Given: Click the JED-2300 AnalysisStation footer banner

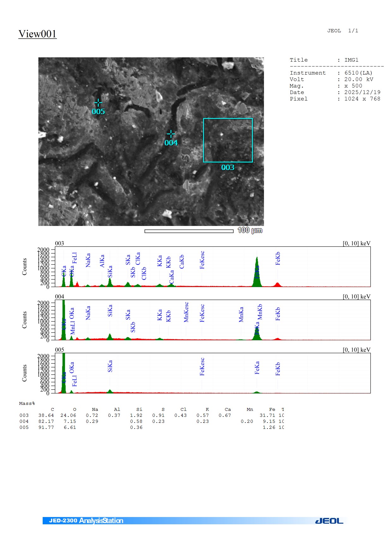Looking at the screenshot, I should tap(86, 521).
